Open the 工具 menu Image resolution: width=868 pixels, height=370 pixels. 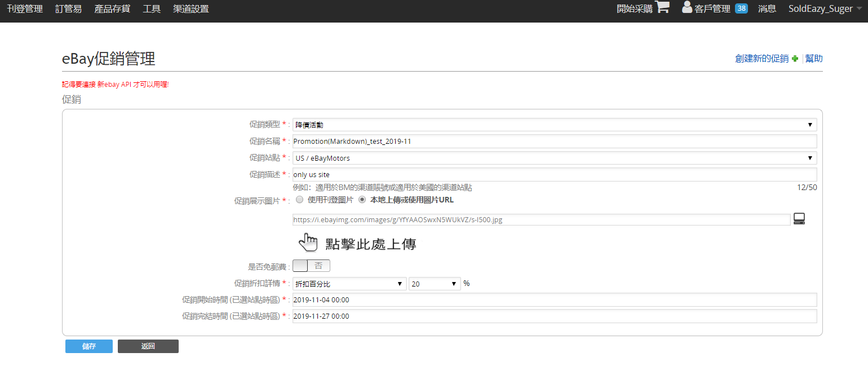tap(152, 8)
